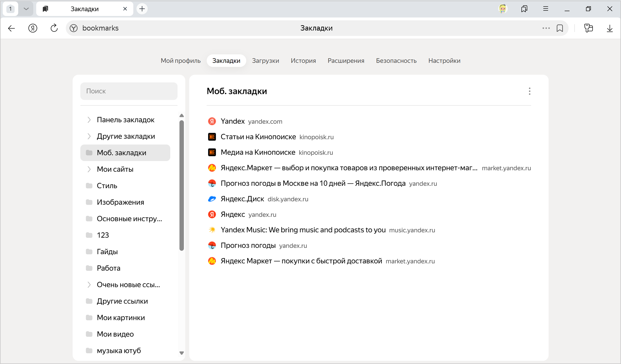Open the tab list dropdown arrow
The height and width of the screenshot is (364, 621).
[26, 9]
